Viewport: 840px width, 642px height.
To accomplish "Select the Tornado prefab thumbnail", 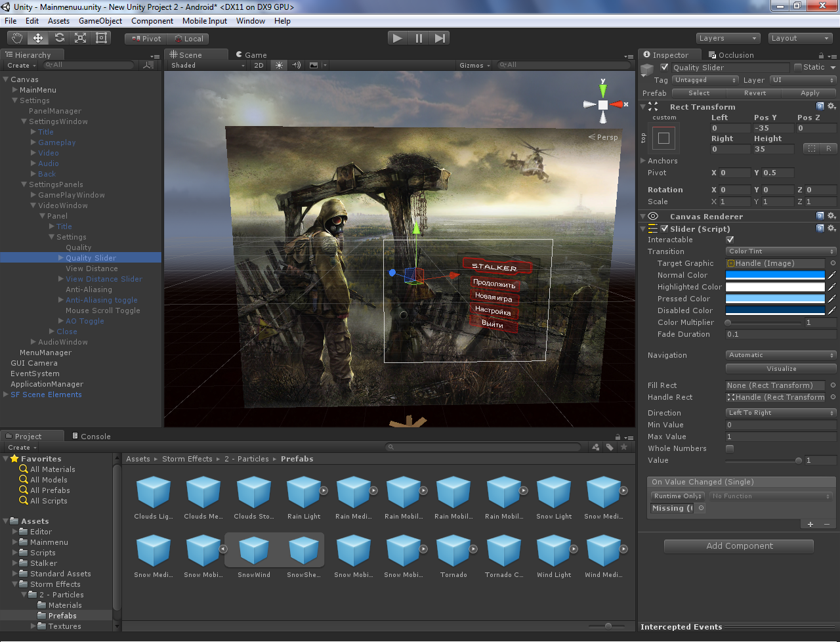I will (x=453, y=550).
